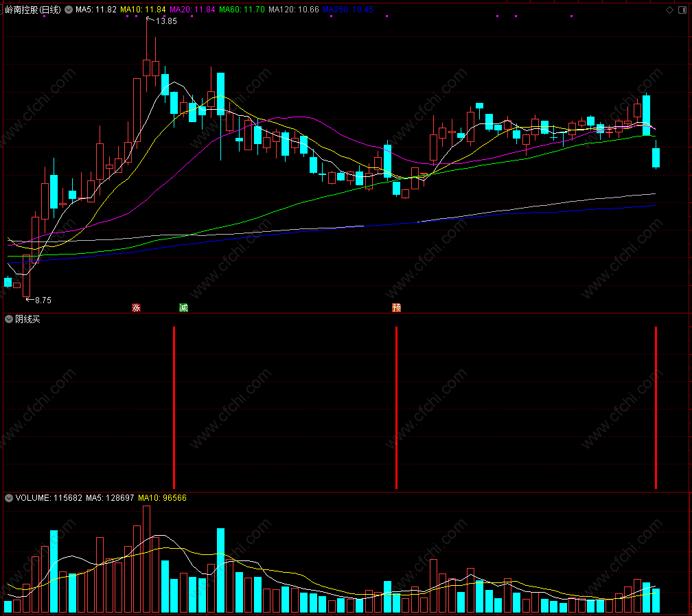
Task: Click the orange 预 event marker
Action: pos(397,307)
